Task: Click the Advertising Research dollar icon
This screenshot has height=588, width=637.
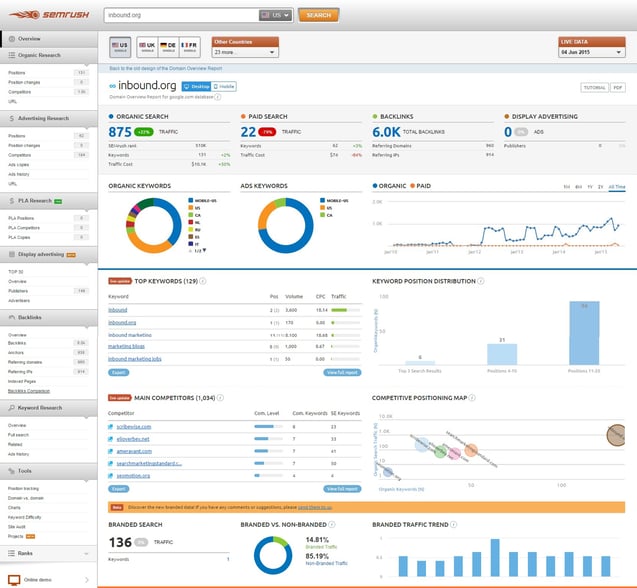Action: [x=12, y=118]
